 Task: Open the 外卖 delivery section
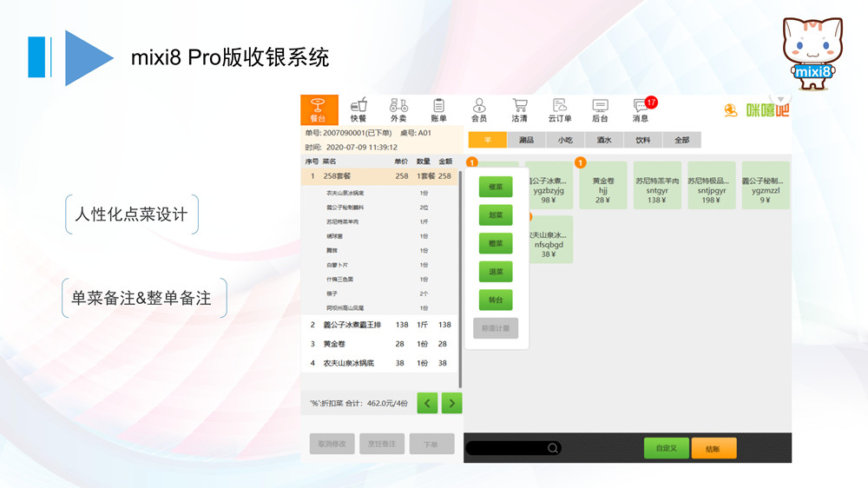click(x=398, y=109)
